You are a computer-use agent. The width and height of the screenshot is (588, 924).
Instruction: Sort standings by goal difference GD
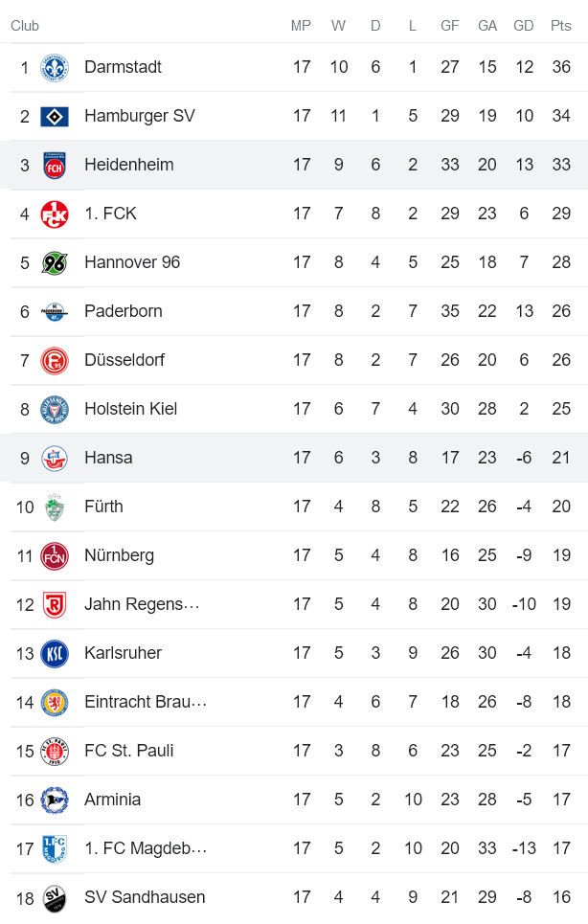524,26
